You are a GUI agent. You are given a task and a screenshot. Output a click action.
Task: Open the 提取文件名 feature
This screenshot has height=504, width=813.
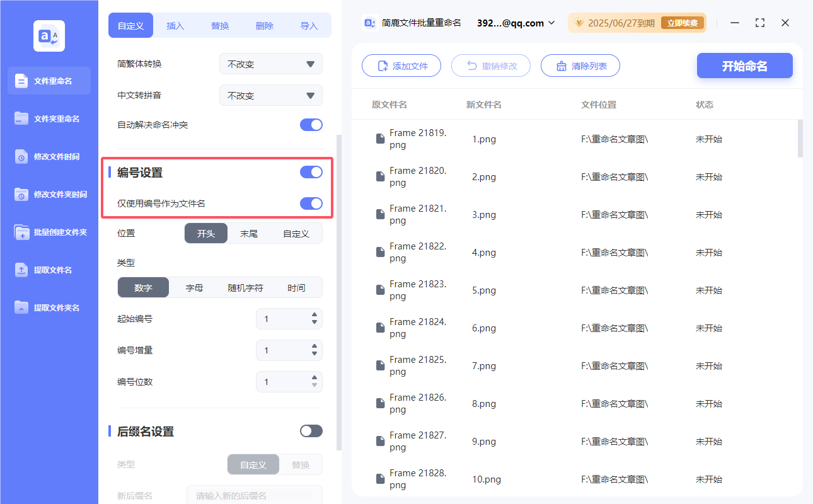49,270
